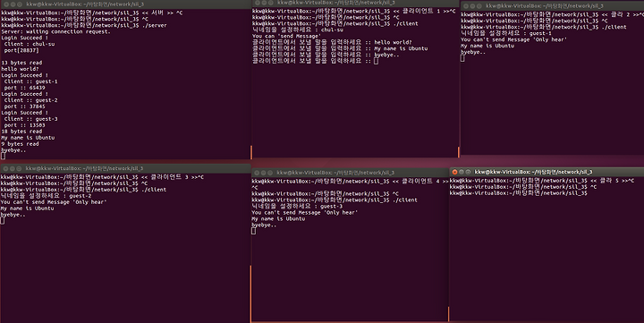Click nickname line '닉네임을 설정하세요 : guest-2'
This screenshot has width=644, height=323.
click(46, 196)
